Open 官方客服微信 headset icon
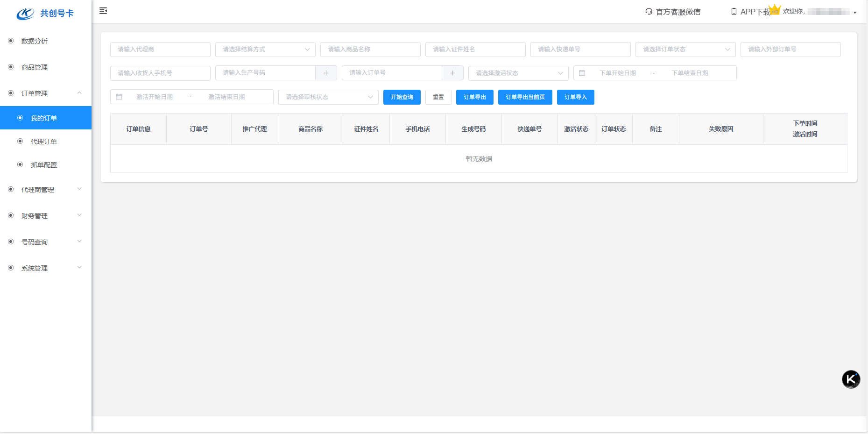Screen dimensions: 868x434 [649, 12]
